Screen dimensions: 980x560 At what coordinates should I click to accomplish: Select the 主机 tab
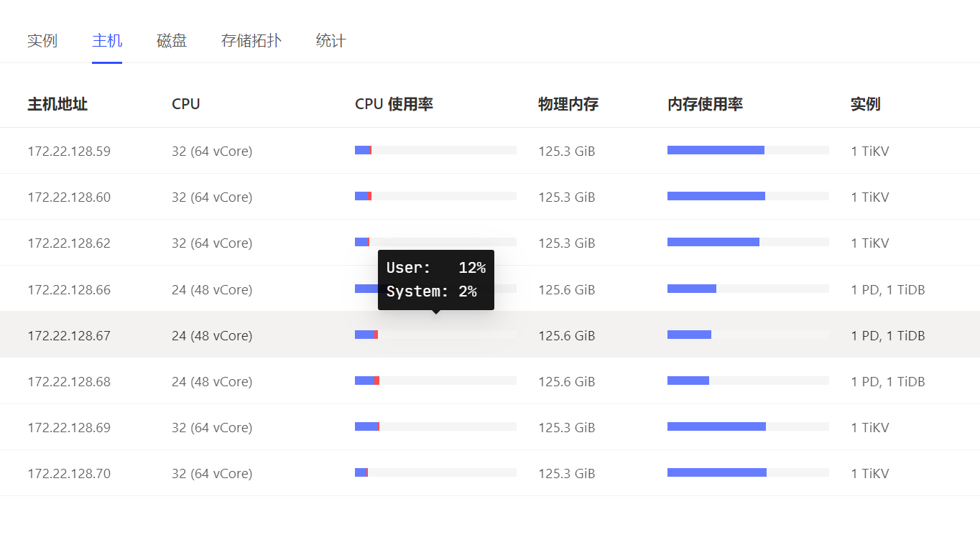click(107, 41)
